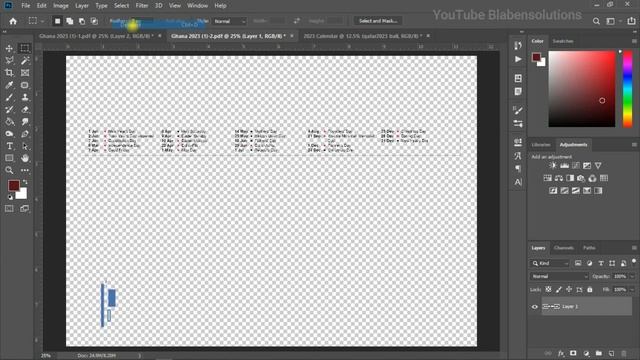Select the Pen tool
640x360 pixels.
(25, 134)
